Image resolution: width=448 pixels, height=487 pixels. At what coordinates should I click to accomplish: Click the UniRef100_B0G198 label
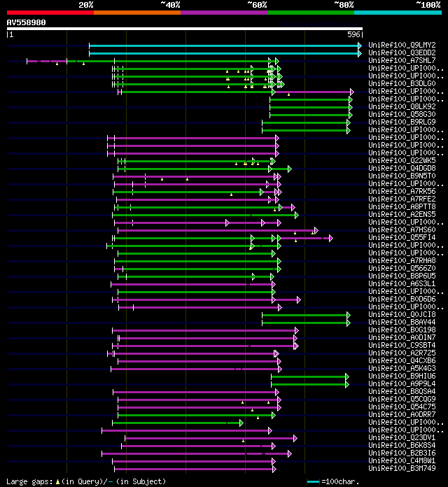pos(402,330)
